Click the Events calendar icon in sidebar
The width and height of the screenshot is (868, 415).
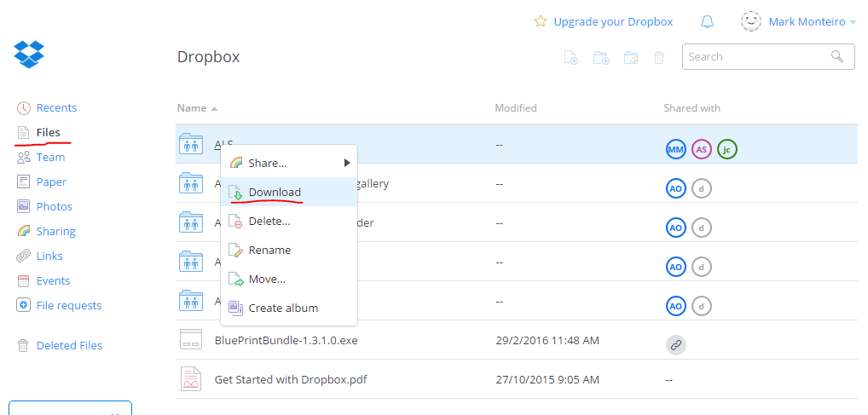[x=23, y=280]
